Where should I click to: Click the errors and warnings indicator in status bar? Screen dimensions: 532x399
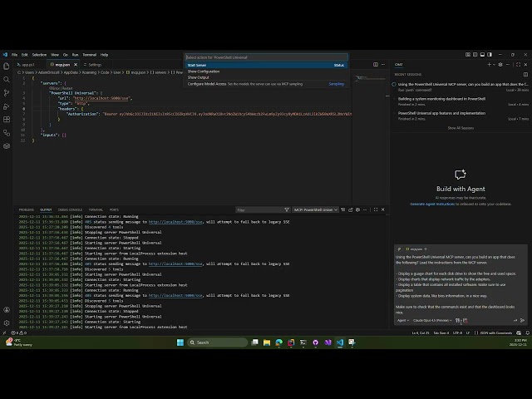coord(19,332)
